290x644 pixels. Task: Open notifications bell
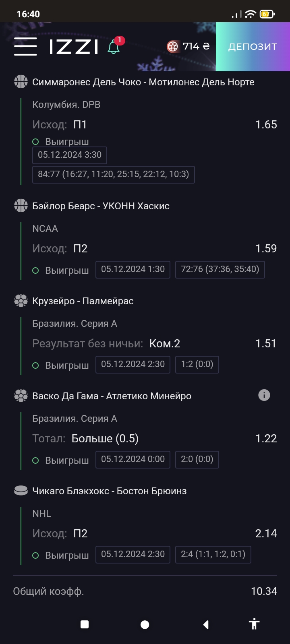(x=114, y=47)
